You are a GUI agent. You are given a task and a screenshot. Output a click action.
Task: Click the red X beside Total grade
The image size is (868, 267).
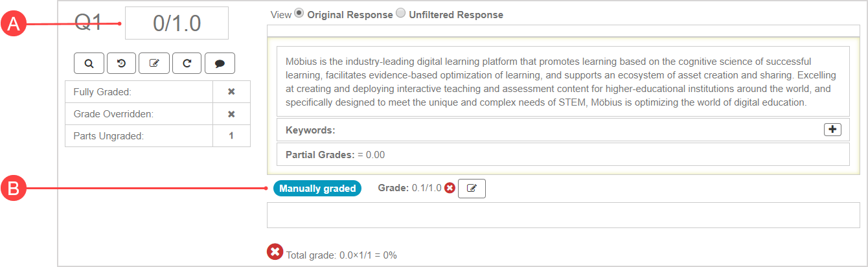tap(275, 252)
